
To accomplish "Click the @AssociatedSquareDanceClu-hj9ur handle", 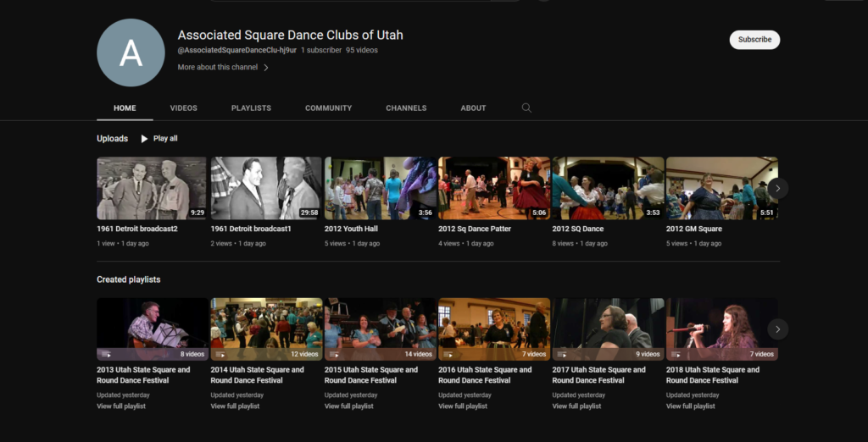I will tap(237, 50).
